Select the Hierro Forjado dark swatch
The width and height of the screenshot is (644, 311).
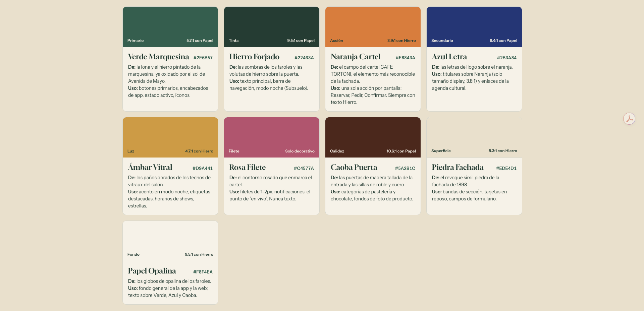pyautogui.click(x=272, y=27)
